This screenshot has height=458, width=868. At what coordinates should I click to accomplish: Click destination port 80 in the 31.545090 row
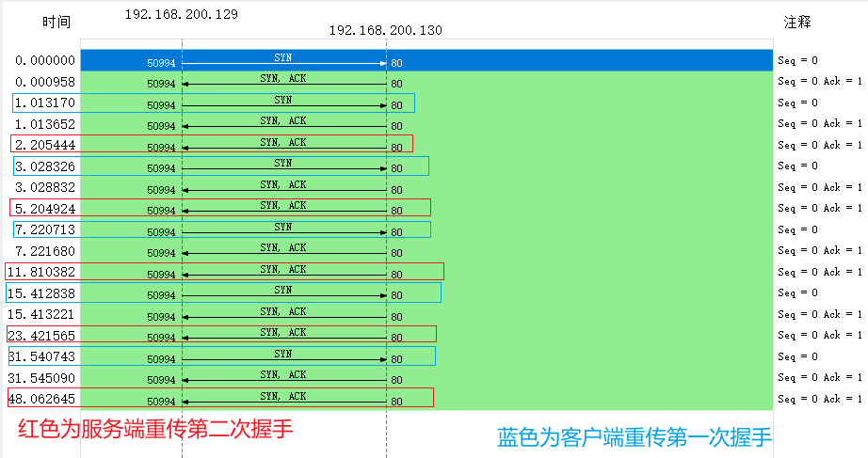click(397, 380)
